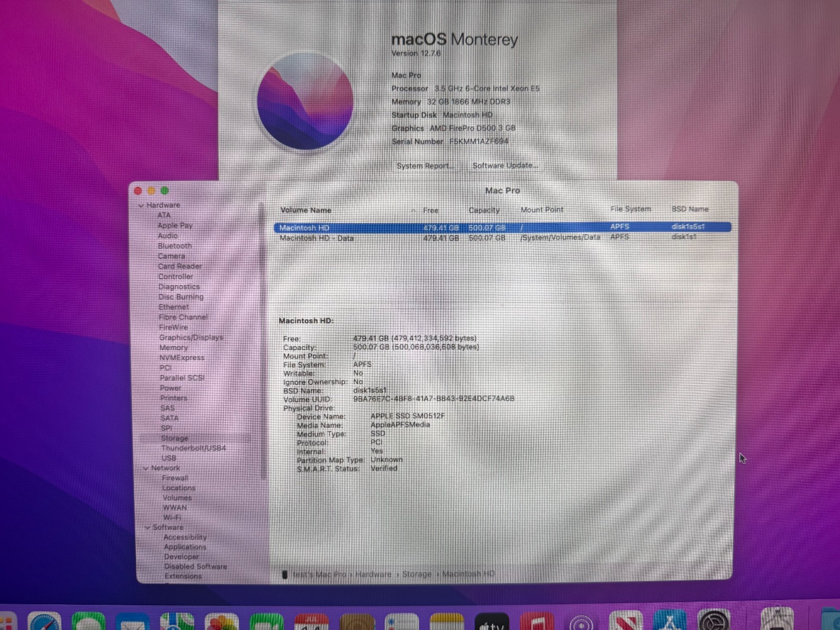840x630 pixels.
Task: Sort volumes by the Capacity column header
Action: pyautogui.click(x=484, y=210)
